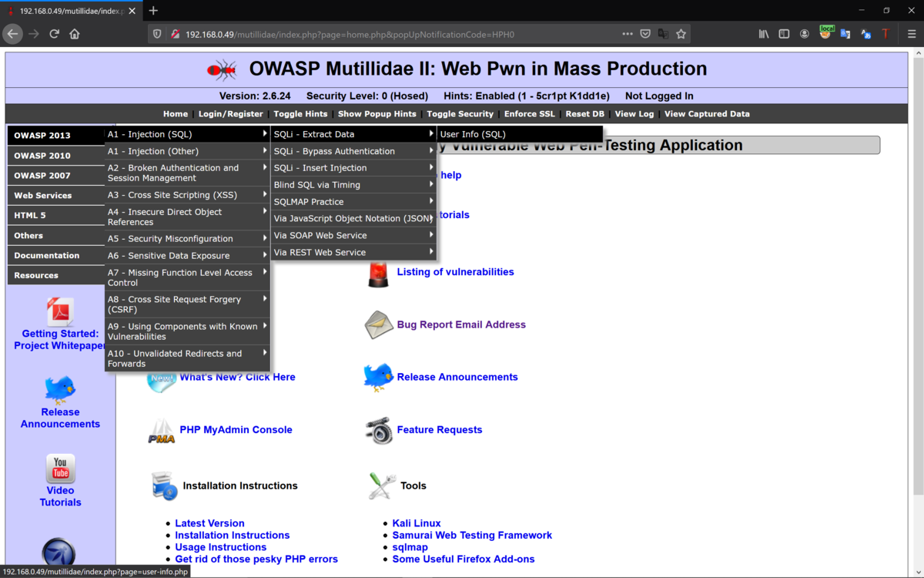Image resolution: width=924 pixels, height=578 pixels.
Task: Bookmark this page with the star icon
Action: click(x=681, y=34)
